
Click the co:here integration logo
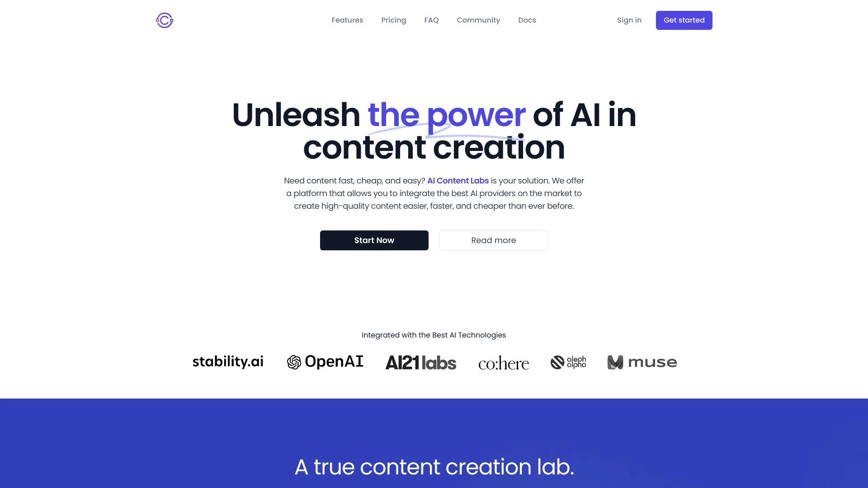point(503,361)
